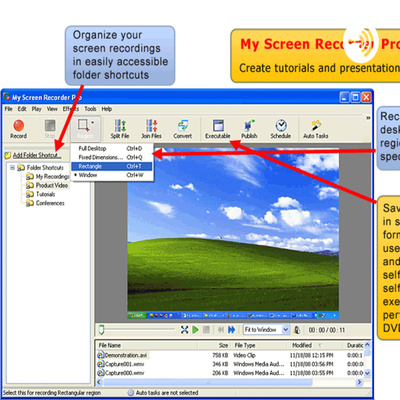Click the title bar application icon
This screenshot has height=400, width=400.
[x=7, y=97]
